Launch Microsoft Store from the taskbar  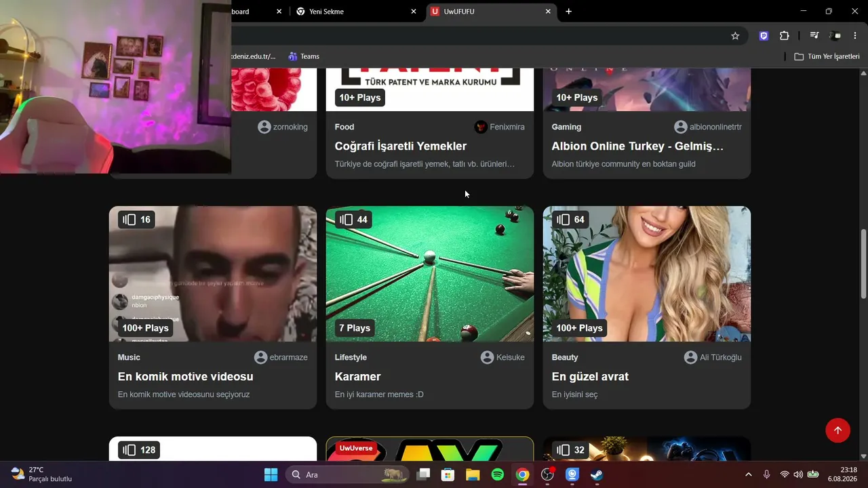click(x=448, y=474)
